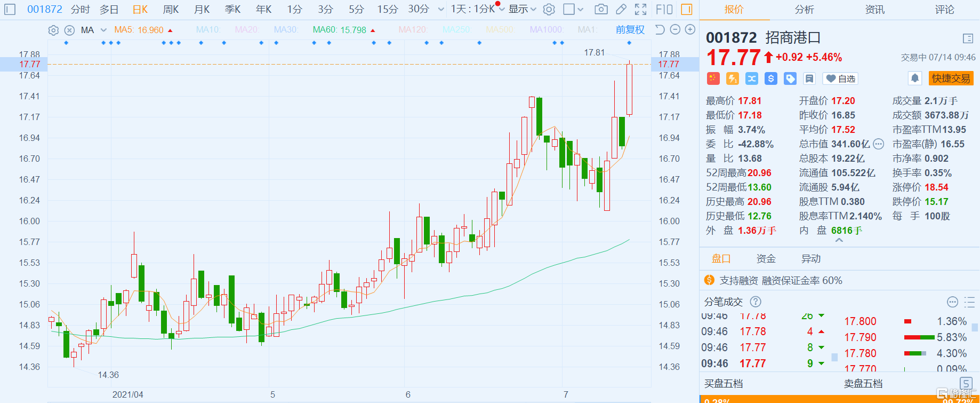This screenshot has width=980, height=403.
Task: Switch to 异动 sub-tab
Action: (x=811, y=259)
